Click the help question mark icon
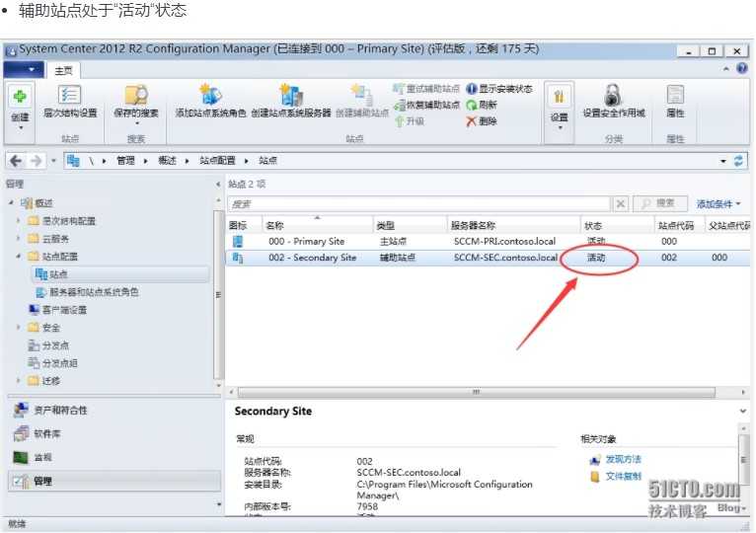Viewport: 756px width, 533px height. pyautogui.click(x=742, y=68)
